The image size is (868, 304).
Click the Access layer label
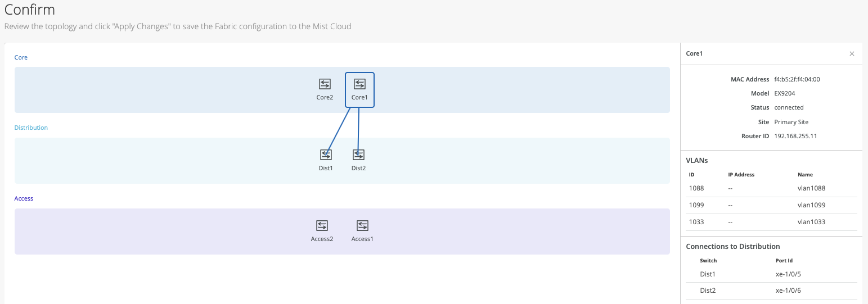(24, 198)
